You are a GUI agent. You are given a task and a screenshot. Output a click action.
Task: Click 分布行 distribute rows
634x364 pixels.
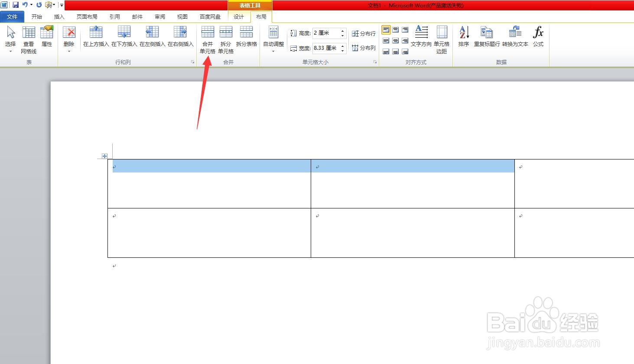[x=364, y=33]
